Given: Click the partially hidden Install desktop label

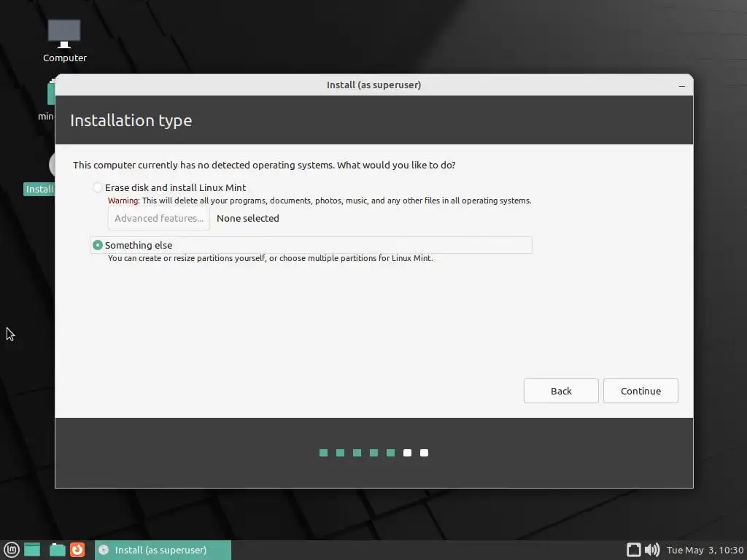Looking at the screenshot, I should coord(39,189).
